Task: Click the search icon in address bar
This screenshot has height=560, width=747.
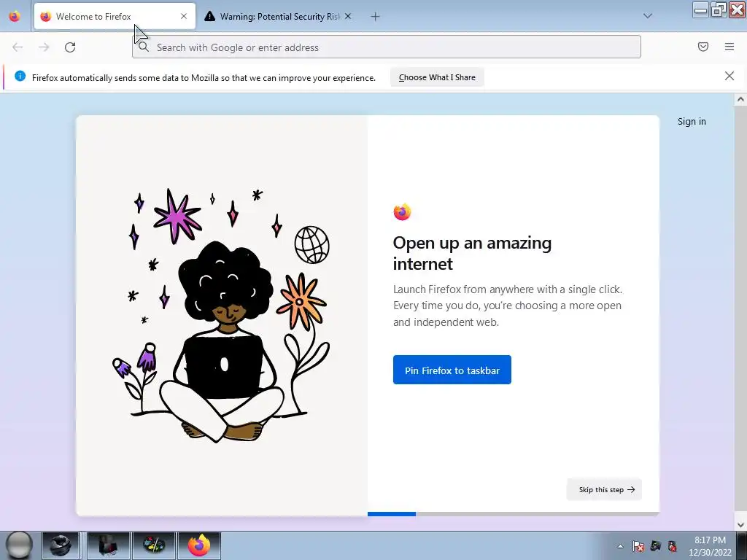Action: point(144,47)
